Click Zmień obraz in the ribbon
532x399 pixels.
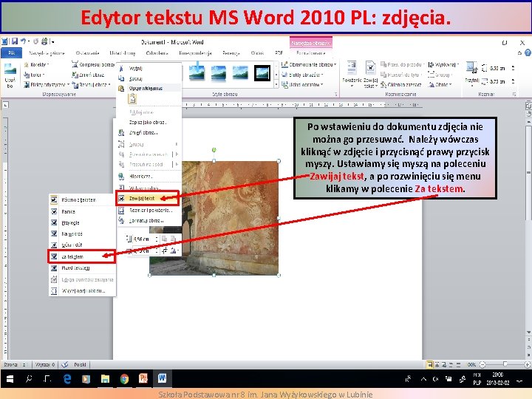pyautogui.click(x=88, y=75)
